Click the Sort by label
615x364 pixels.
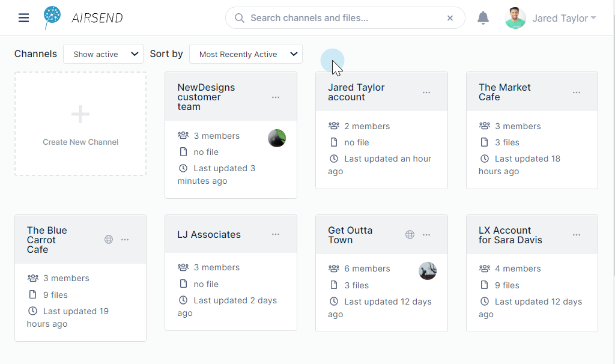[166, 53]
